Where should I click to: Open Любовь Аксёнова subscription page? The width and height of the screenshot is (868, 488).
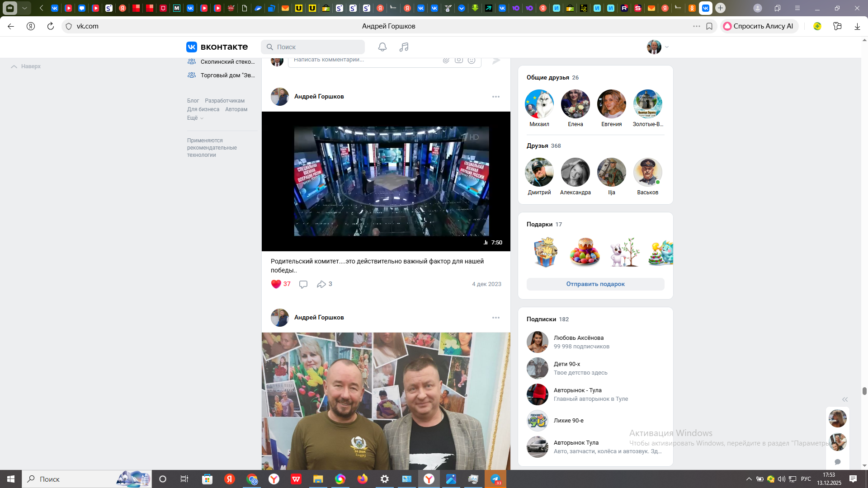coord(578,338)
